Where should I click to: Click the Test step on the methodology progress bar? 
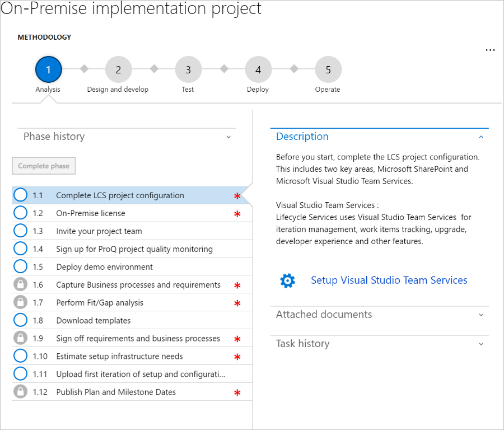pos(188,69)
